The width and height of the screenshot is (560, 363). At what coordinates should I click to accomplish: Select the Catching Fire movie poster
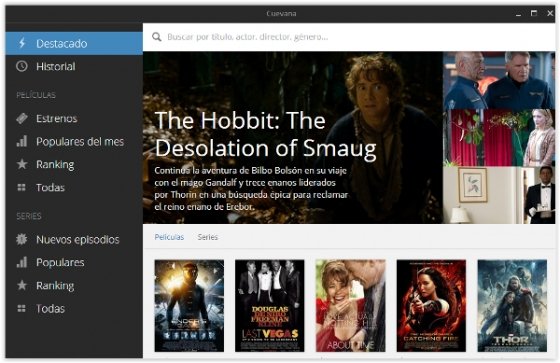pyautogui.click(x=431, y=306)
